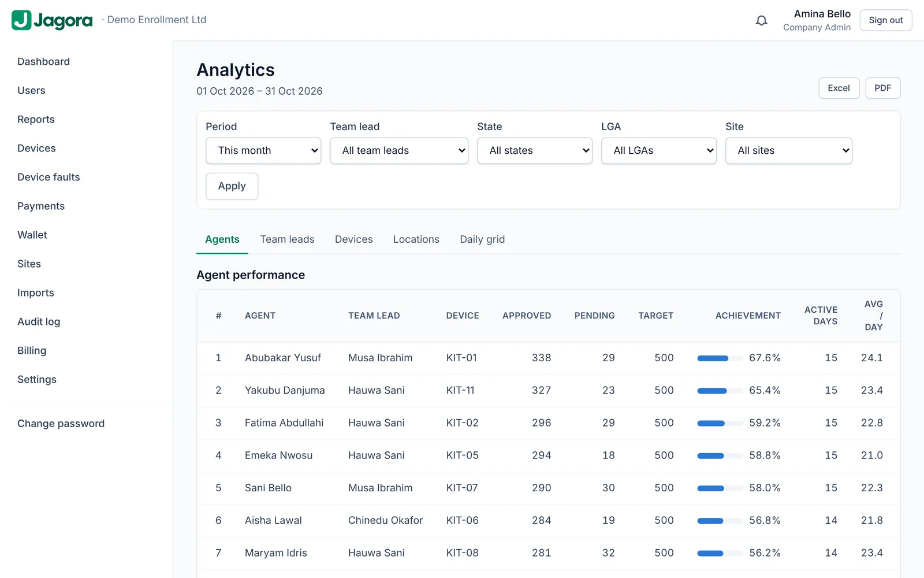Apply the selected filters
The width and height of the screenshot is (924, 578).
point(232,186)
